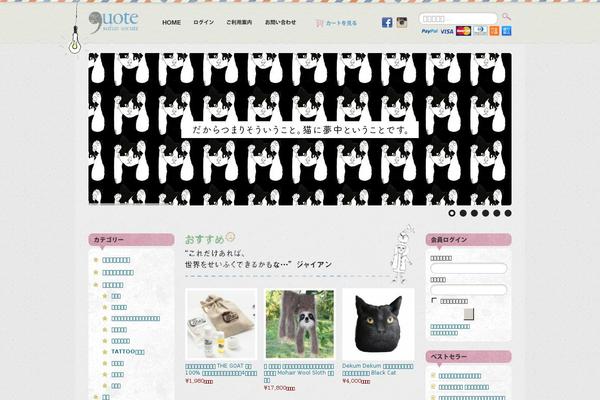The height and width of the screenshot is (400, 600).
Task: Open the Mohair Wool Sloth title link
Action: click(299, 373)
